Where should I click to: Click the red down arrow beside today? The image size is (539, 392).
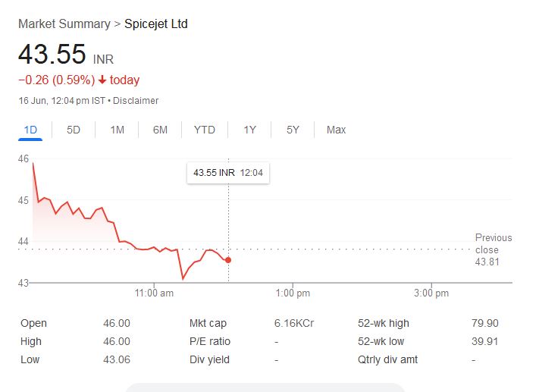coord(102,80)
